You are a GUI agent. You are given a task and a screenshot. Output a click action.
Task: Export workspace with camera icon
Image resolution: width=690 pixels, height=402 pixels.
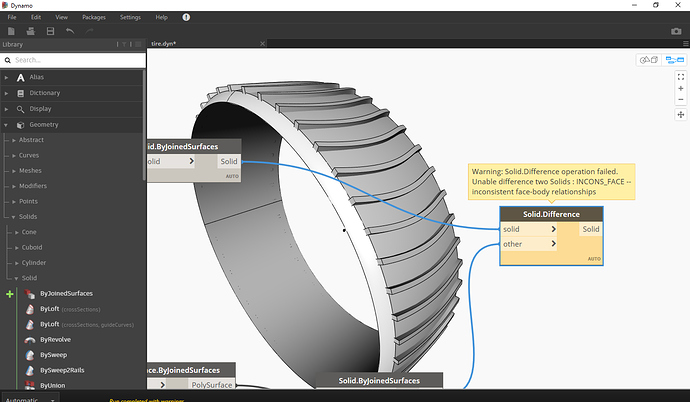click(x=676, y=31)
